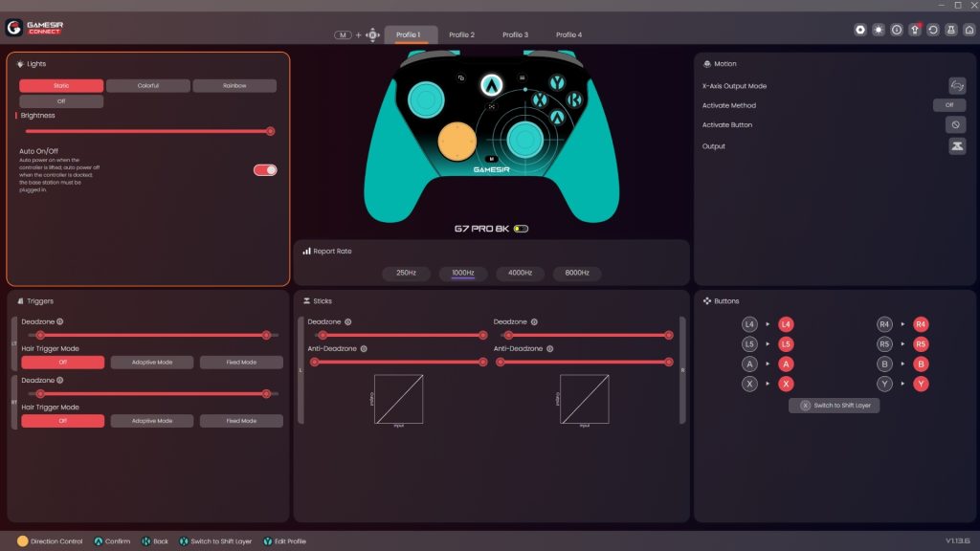Image resolution: width=980 pixels, height=551 pixels.
Task: Open the red A mapping target button
Action: click(x=786, y=364)
